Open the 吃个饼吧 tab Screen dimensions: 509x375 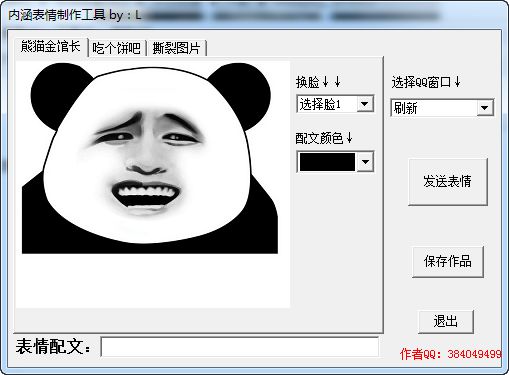click(117, 48)
